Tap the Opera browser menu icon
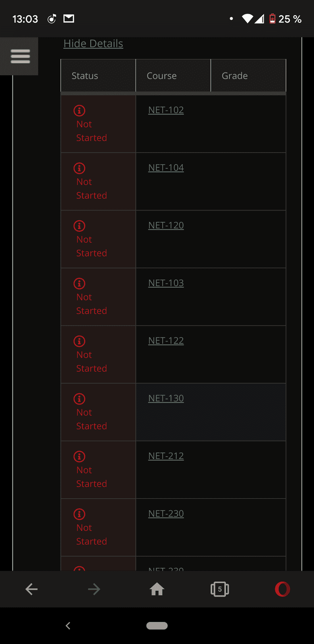The height and width of the screenshot is (644, 314). pos(282,589)
